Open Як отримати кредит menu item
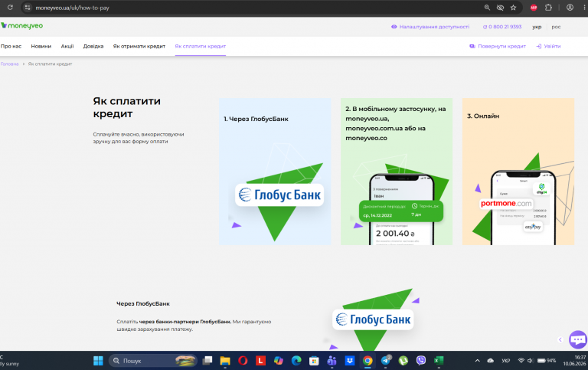 click(139, 46)
